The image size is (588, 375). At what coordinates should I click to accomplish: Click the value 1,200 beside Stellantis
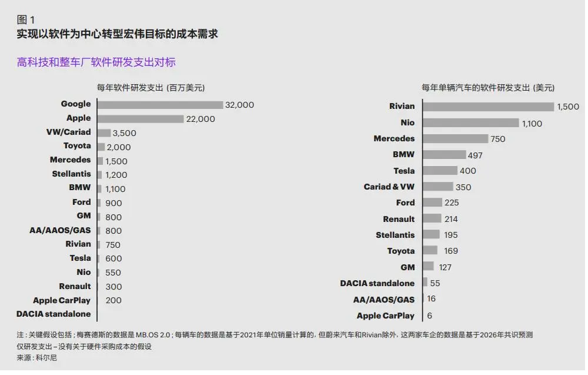[x=116, y=175]
